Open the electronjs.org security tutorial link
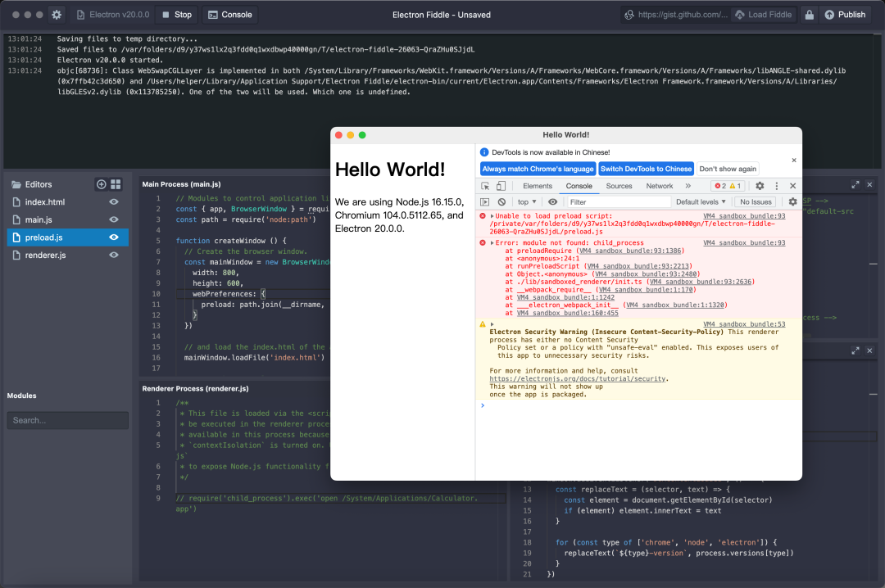The image size is (885, 588). (578, 378)
